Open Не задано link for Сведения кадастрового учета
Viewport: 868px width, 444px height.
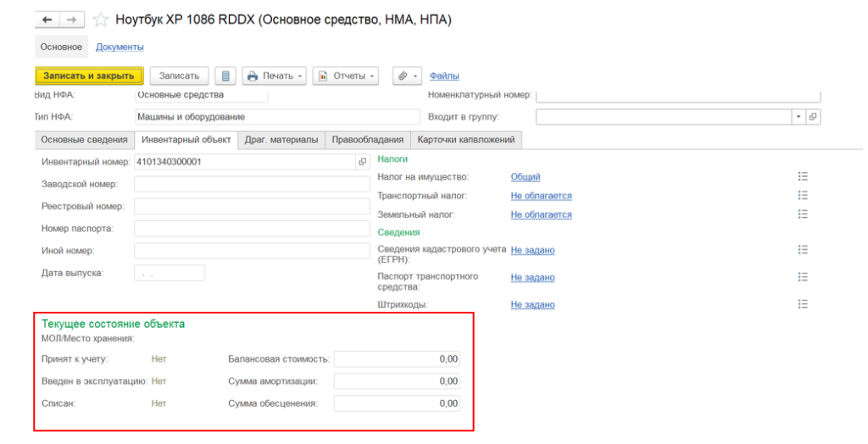(x=532, y=250)
